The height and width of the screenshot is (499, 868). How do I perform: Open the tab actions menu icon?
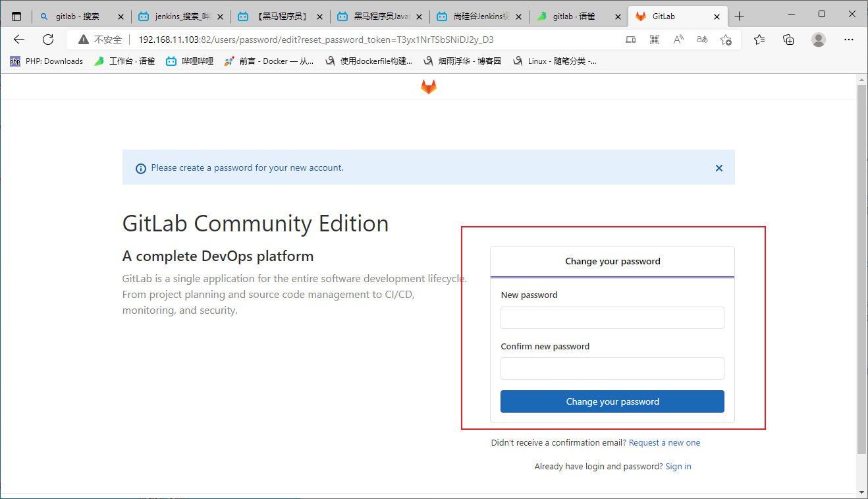coord(16,16)
